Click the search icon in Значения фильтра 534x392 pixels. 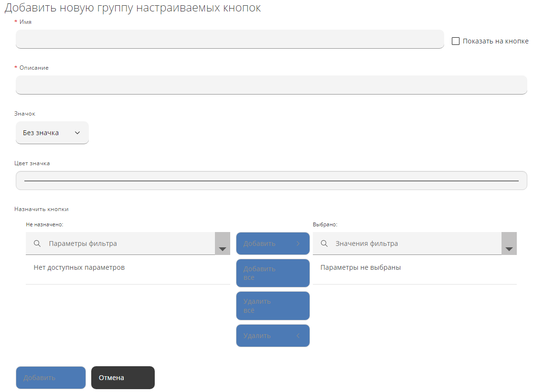(324, 244)
